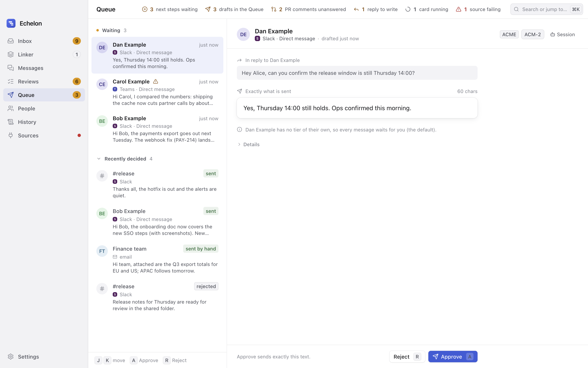Click the Sources plug icon
588x368 pixels.
(x=10, y=135)
